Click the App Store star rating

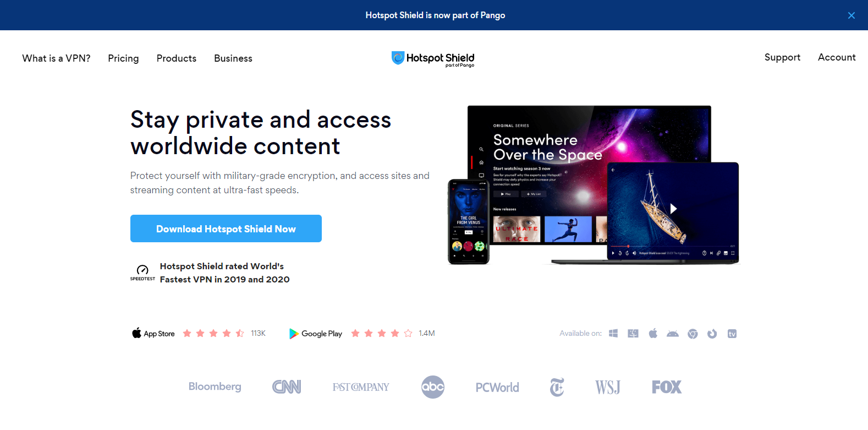213,333
